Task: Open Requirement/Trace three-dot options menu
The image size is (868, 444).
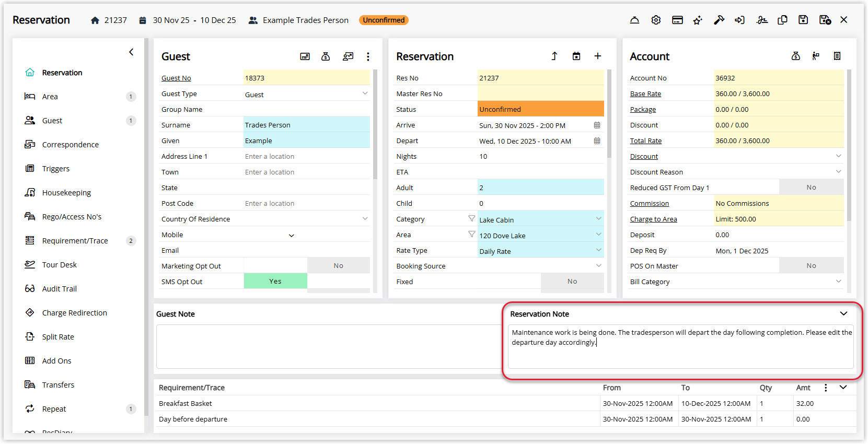Action: (x=826, y=388)
